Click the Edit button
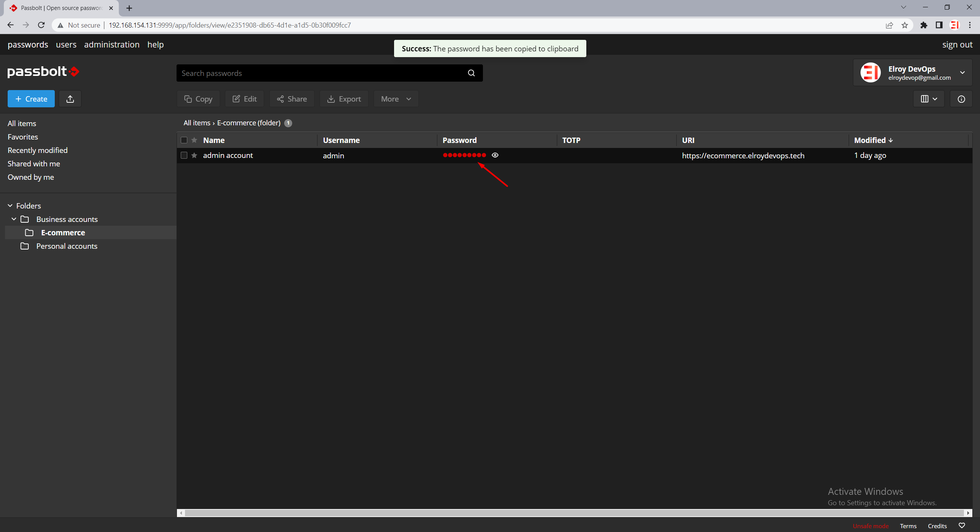 pos(245,99)
